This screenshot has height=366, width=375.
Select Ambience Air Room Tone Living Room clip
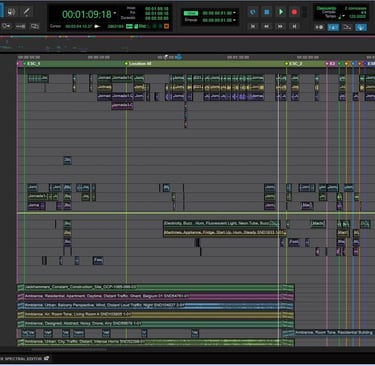tap(156, 314)
